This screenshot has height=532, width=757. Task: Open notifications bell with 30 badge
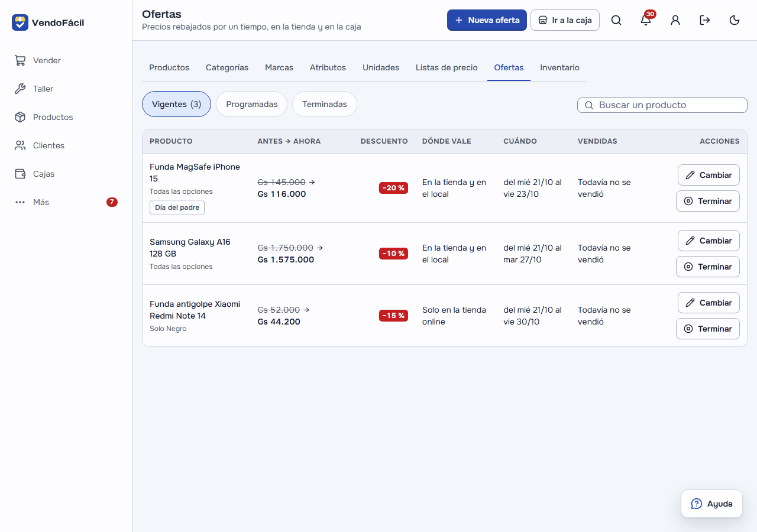tap(646, 20)
